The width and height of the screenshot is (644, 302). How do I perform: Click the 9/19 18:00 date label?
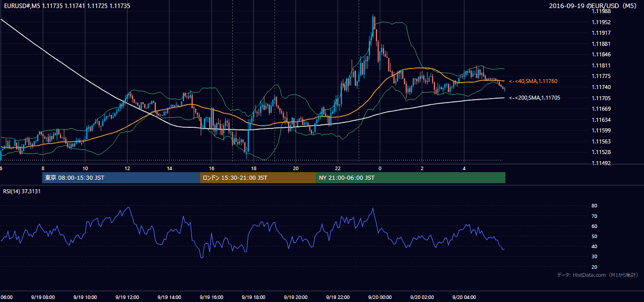point(253,297)
